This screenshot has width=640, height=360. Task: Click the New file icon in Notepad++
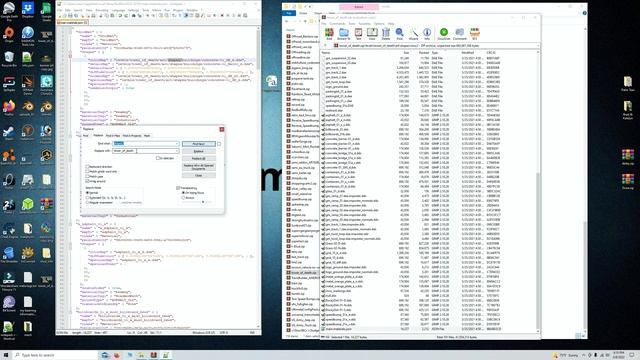(60, 16)
